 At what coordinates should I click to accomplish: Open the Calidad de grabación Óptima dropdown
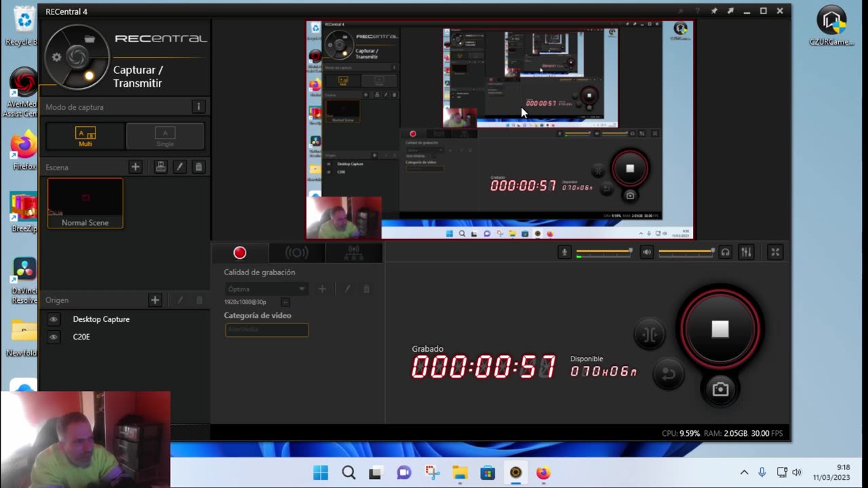coord(267,289)
